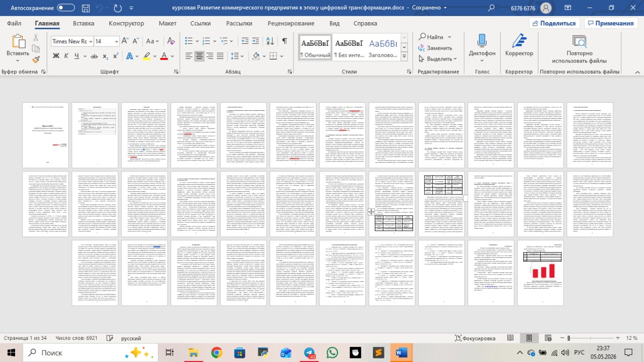Click the red font color A button
Image resolution: width=644 pixels, height=362 pixels.
pos(164,56)
